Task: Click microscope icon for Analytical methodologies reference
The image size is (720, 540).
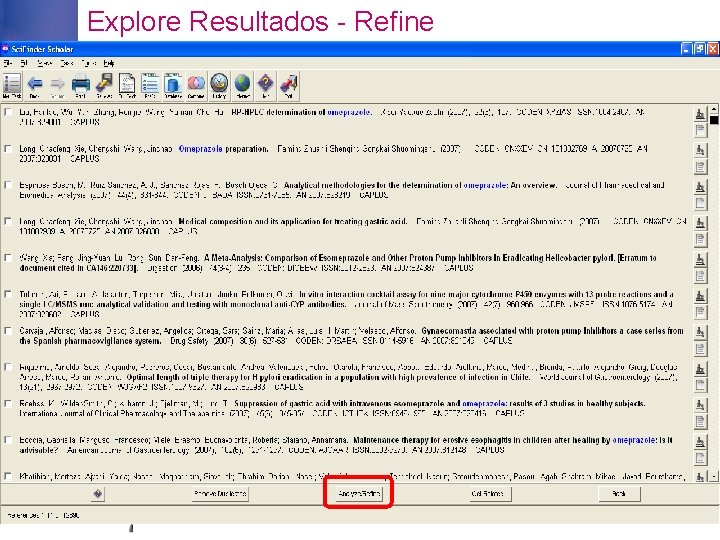Action: (x=700, y=186)
